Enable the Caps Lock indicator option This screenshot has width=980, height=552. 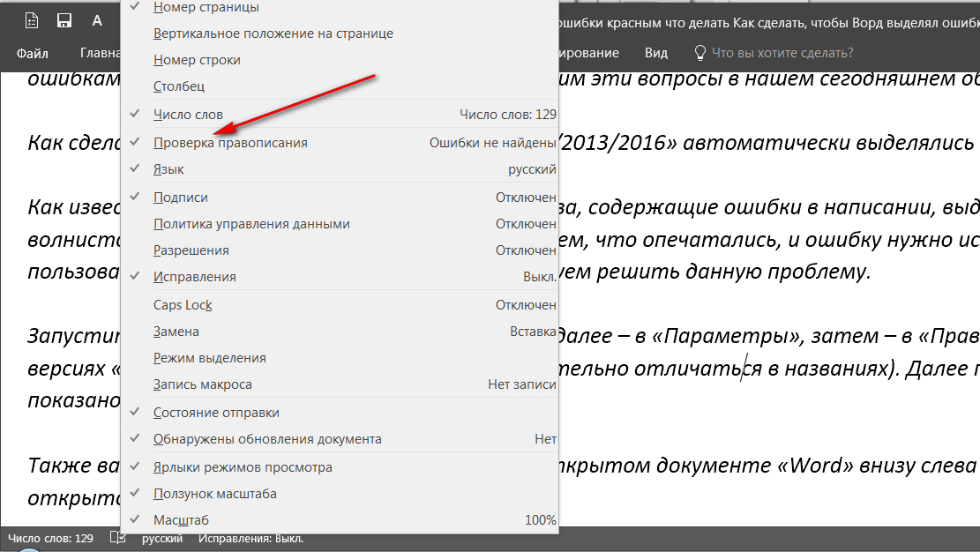pos(183,305)
